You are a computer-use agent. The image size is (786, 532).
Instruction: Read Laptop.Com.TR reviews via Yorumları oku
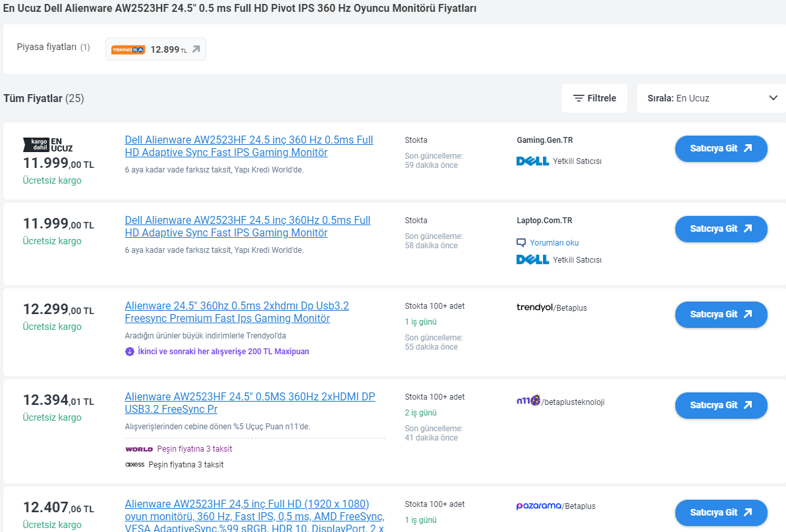click(554, 243)
